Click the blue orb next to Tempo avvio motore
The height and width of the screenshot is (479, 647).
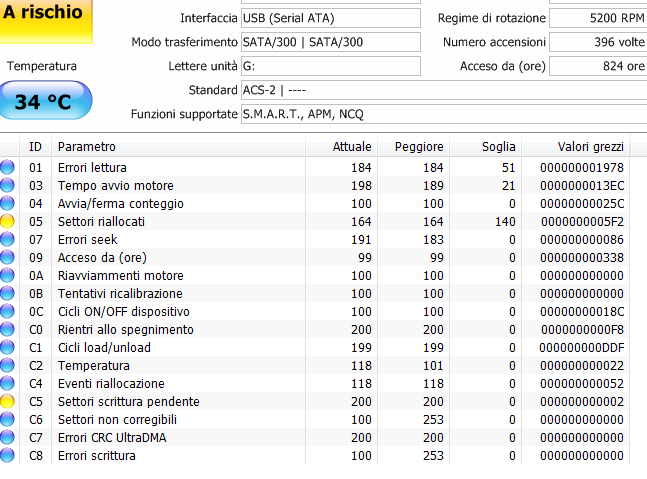click(8, 185)
